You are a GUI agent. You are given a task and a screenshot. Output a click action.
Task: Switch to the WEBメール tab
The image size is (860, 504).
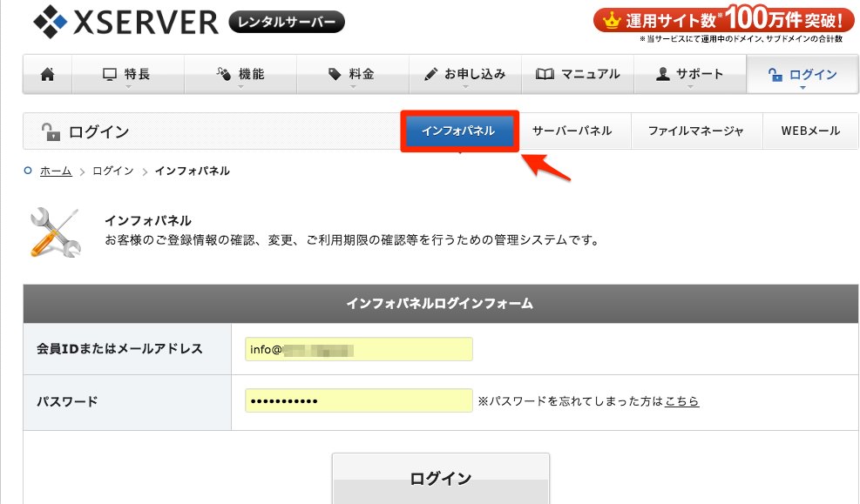[x=810, y=131]
